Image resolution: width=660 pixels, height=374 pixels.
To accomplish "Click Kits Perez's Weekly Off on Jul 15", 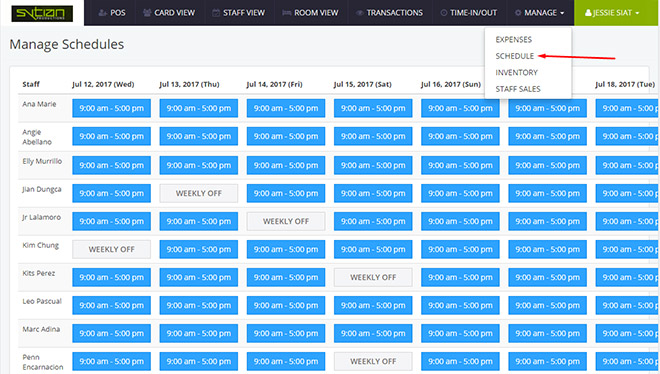I will 373,277.
